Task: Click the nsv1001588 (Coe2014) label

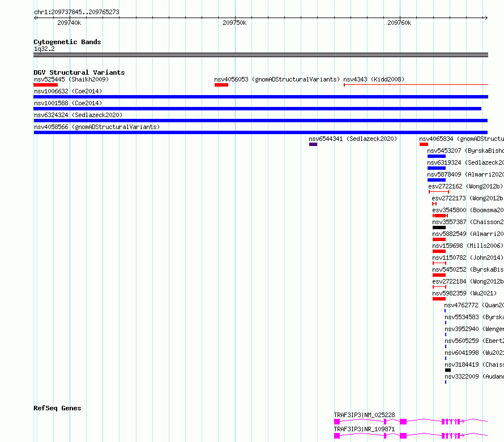Action: pos(68,103)
